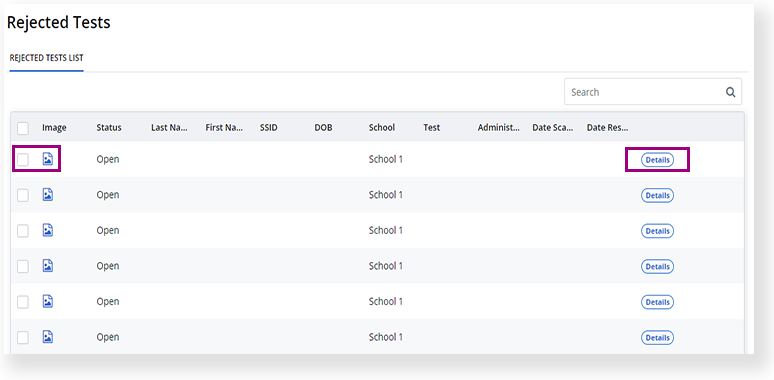Open the fourth row's image icon
The width and height of the screenshot is (774, 380).
click(x=48, y=266)
